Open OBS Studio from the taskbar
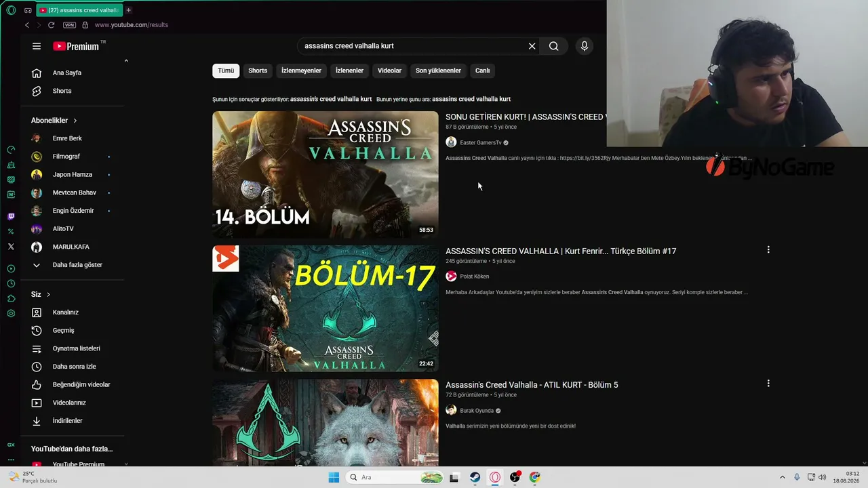The image size is (868, 488). point(515,477)
